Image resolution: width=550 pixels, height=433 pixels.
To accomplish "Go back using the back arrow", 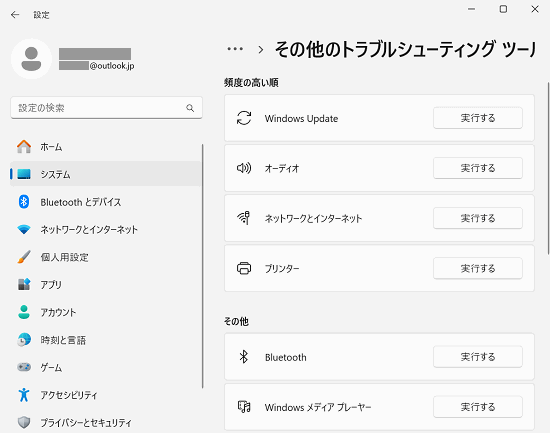I will [15, 15].
